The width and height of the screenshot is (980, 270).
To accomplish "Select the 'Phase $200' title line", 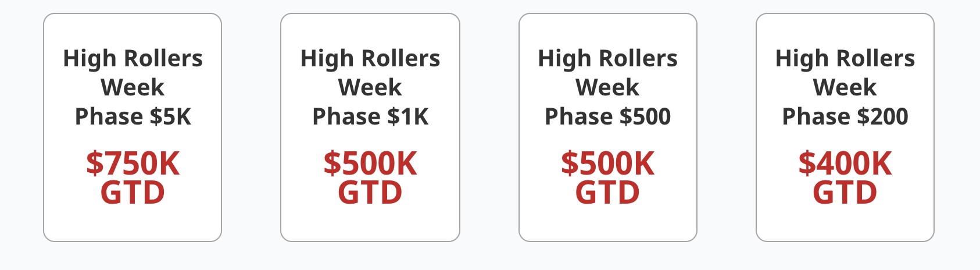I will tap(845, 117).
